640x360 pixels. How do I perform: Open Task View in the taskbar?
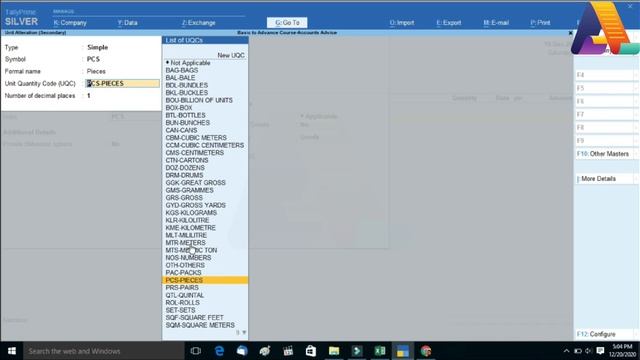pos(196,351)
